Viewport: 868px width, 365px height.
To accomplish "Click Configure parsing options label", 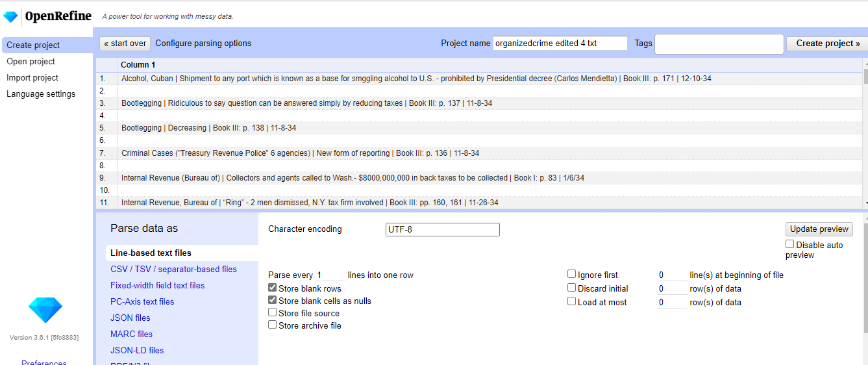I will [203, 44].
